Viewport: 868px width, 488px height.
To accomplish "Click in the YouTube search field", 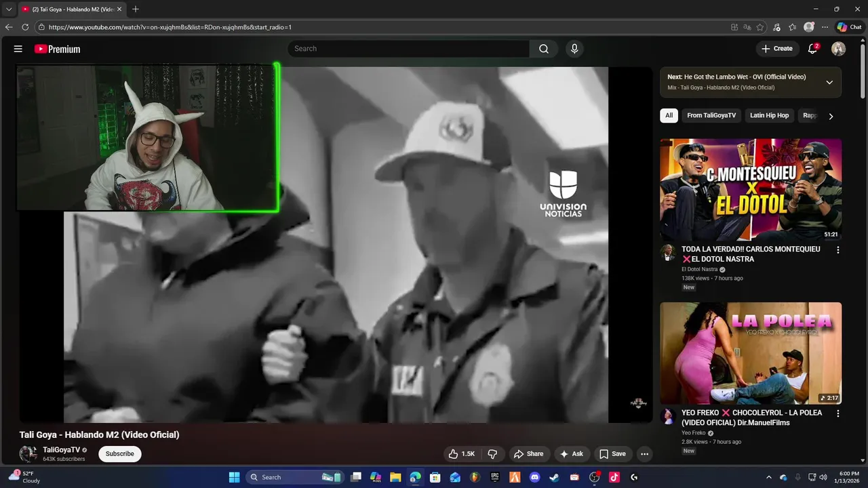I will pos(409,49).
